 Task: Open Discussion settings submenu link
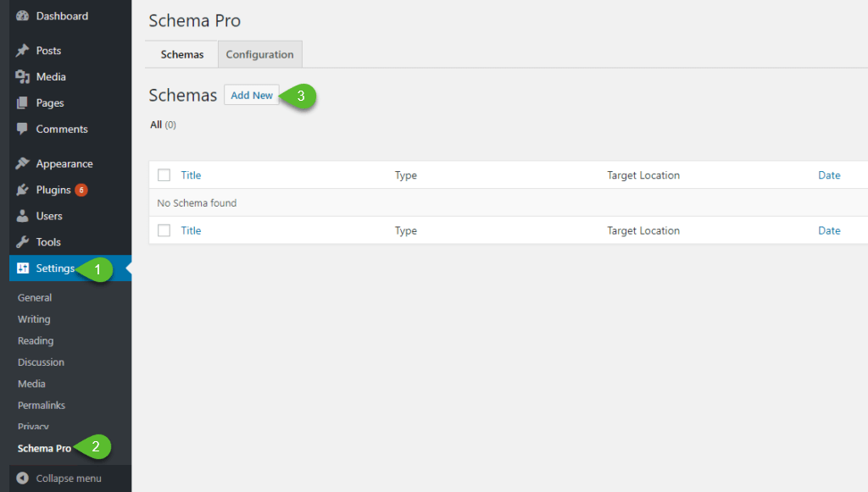click(41, 362)
